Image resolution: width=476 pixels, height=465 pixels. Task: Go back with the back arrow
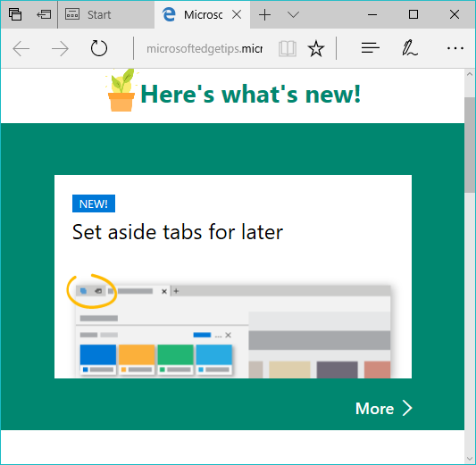pyautogui.click(x=21, y=48)
